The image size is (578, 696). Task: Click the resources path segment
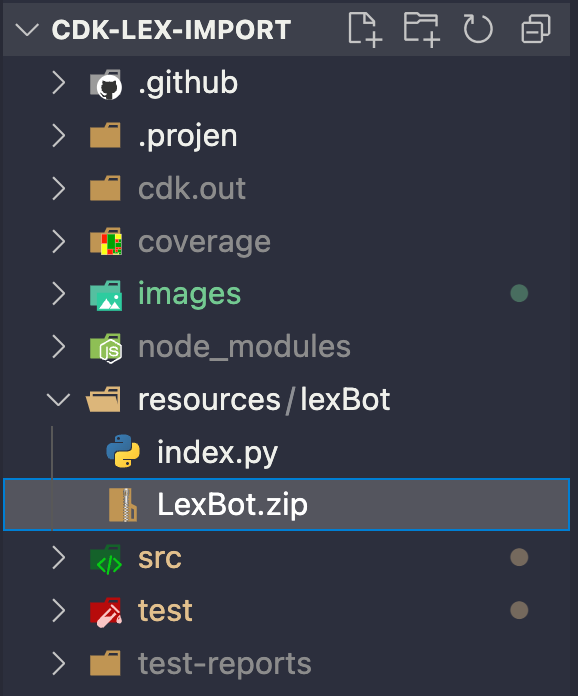pyautogui.click(x=209, y=399)
